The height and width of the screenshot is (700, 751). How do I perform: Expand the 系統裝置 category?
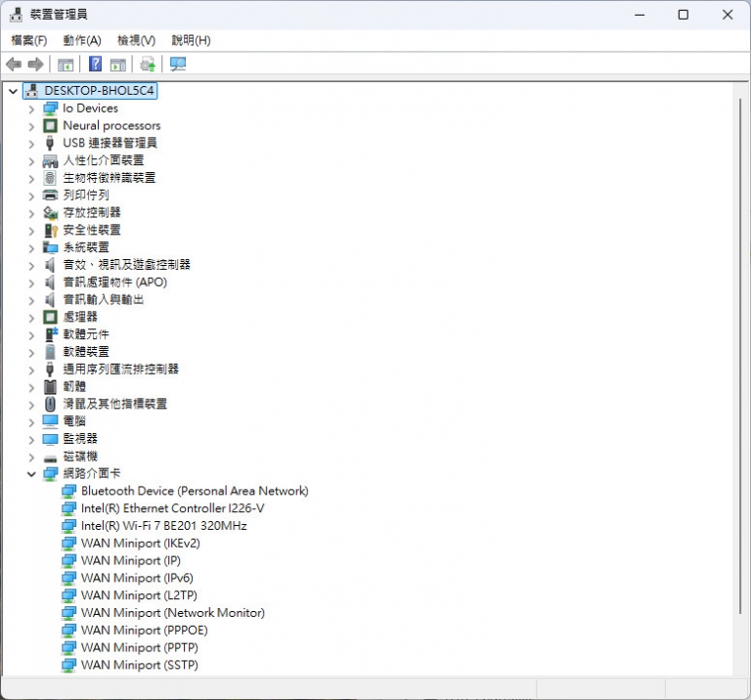click(31, 248)
